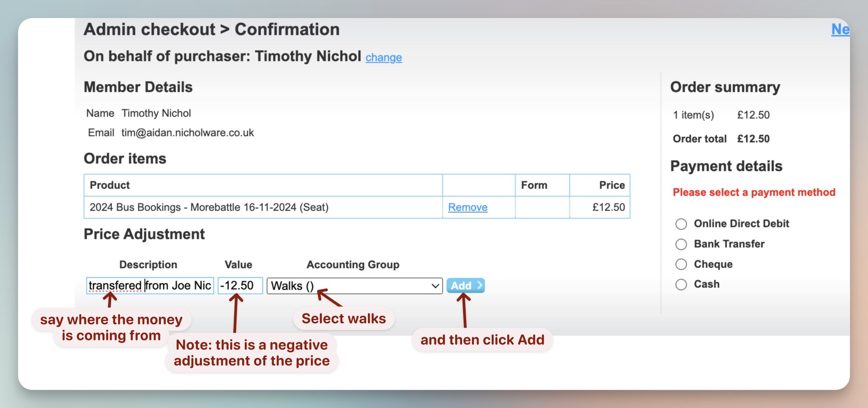
Task: Open the Accounting Group 'Walks ()' dropdown
Action: 354,286
